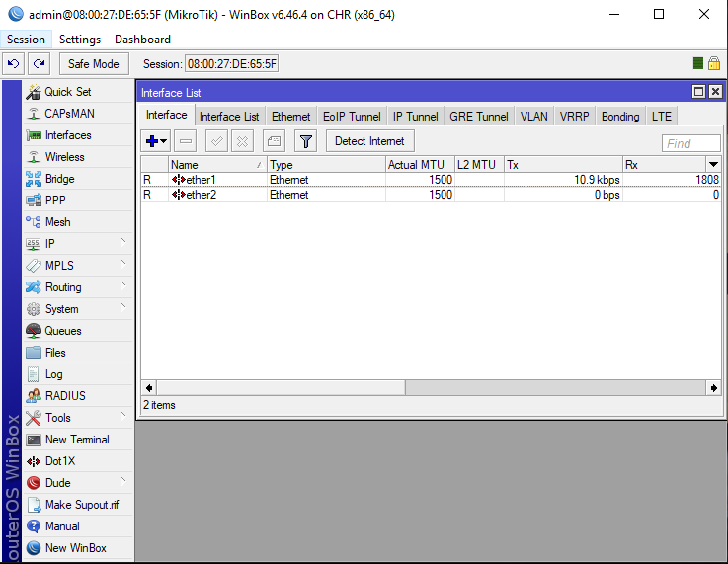The image size is (728, 564).
Task: Open the Log viewer
Action: [78, 374]
